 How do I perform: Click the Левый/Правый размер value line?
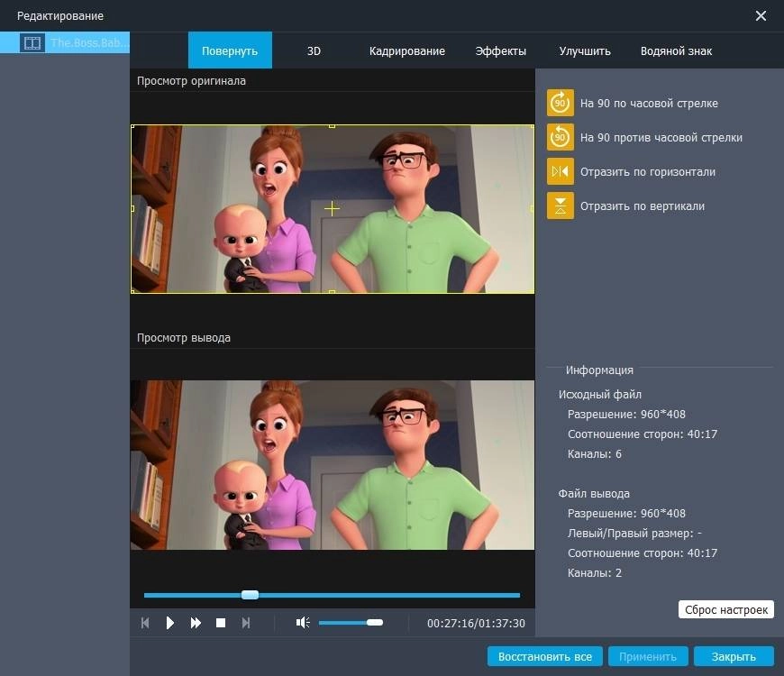(x=634, y=534)
